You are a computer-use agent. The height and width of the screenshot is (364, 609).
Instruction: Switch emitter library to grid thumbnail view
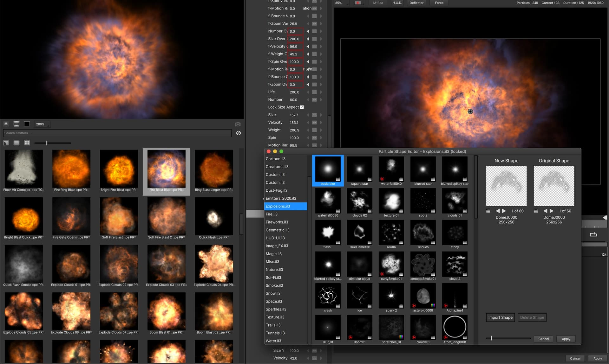27,143
